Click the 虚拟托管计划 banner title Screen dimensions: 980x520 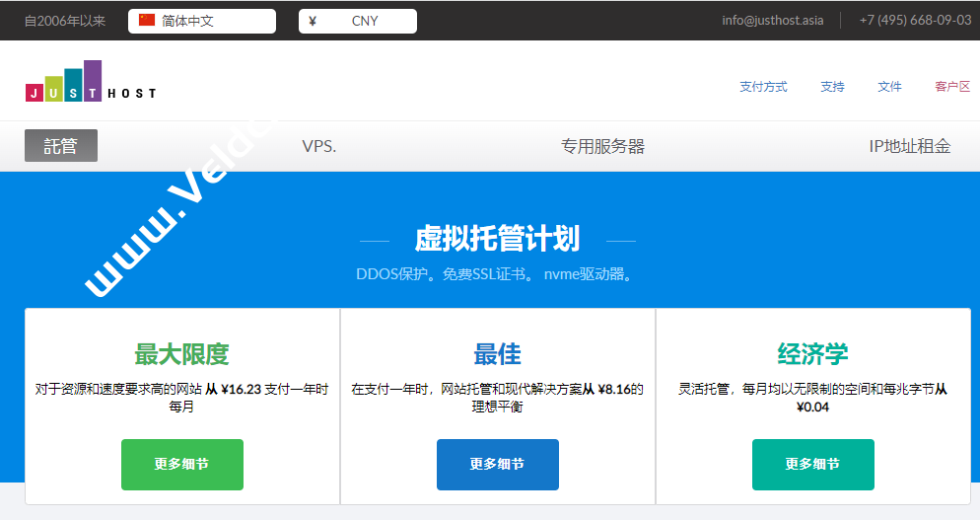498,239
